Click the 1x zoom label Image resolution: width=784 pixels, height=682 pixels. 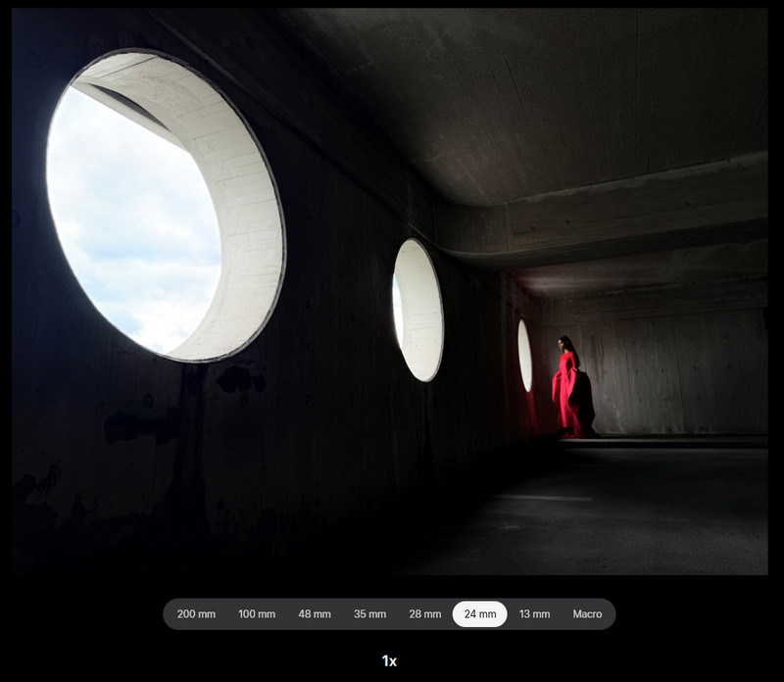coord(389,661)
